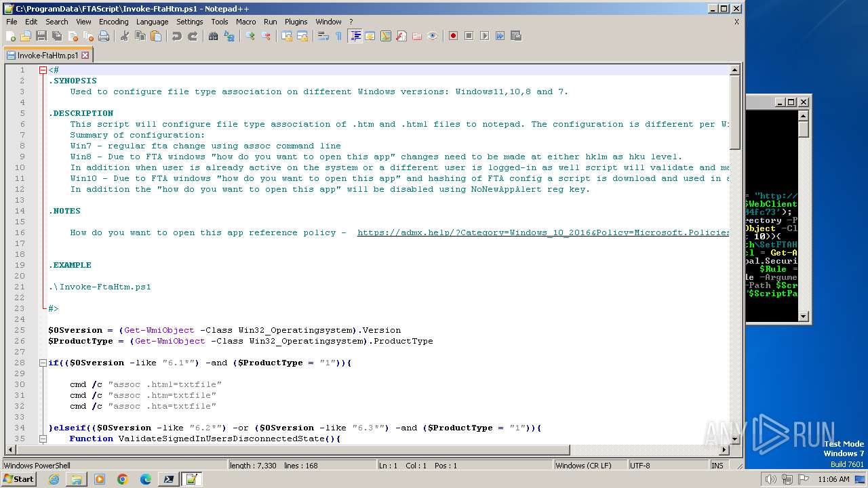Click Save Current Recorded Macro icon

pos(516,36)
